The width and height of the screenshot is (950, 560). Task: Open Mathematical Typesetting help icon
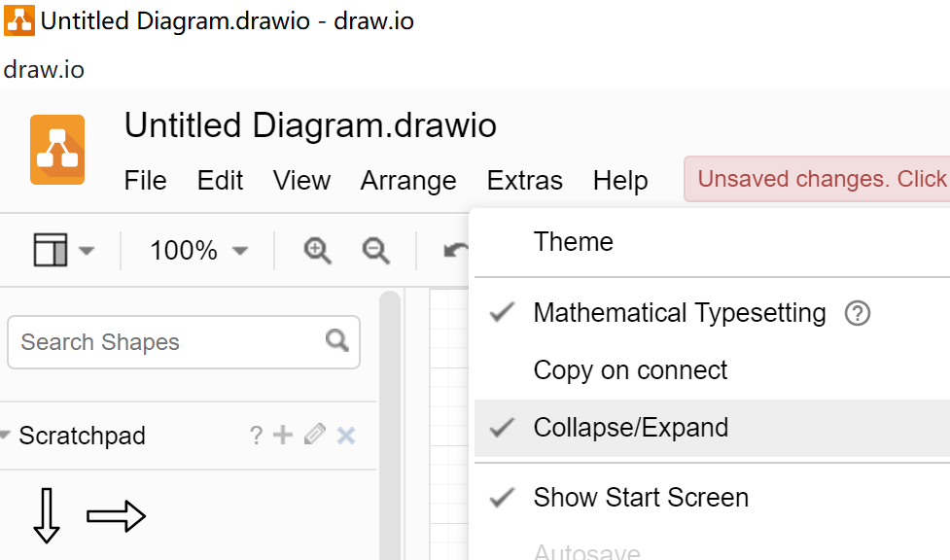[858, 313]
